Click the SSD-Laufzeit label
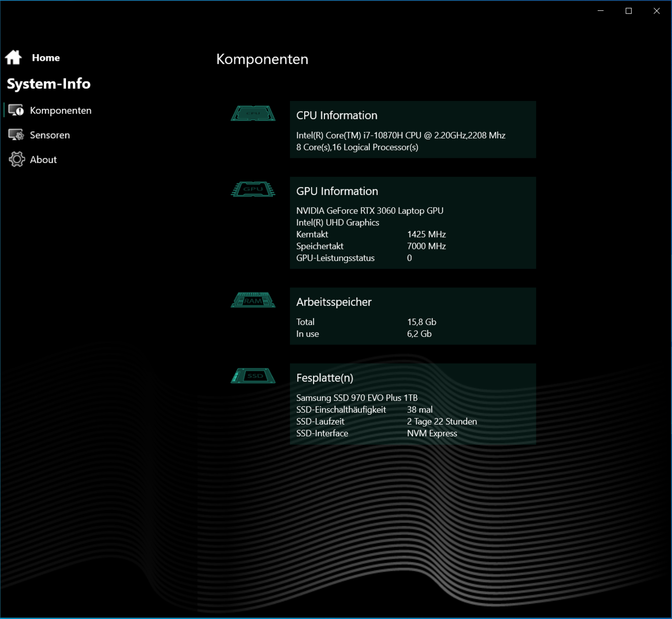This screenshot has width=672, height=619. pyautogui.click(x=320, y=421)
